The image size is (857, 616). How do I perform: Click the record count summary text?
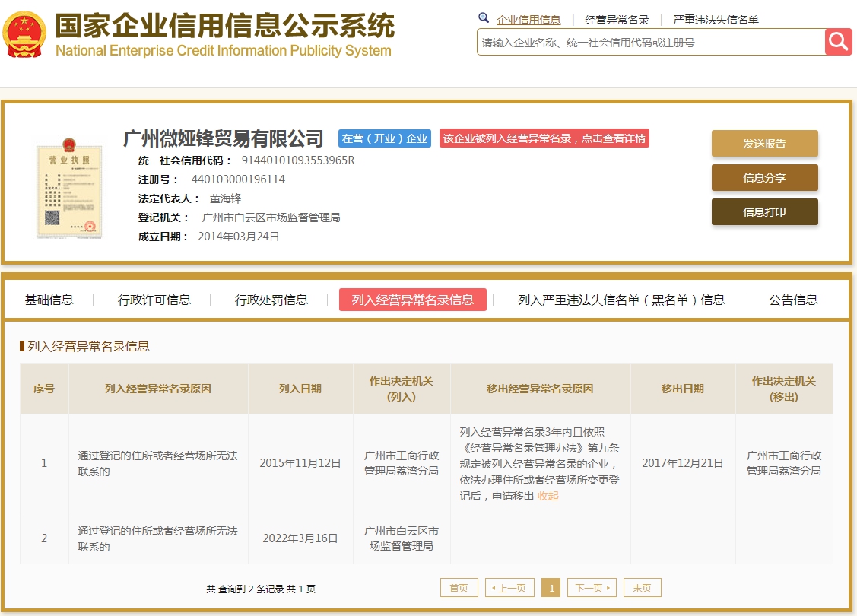261,589
